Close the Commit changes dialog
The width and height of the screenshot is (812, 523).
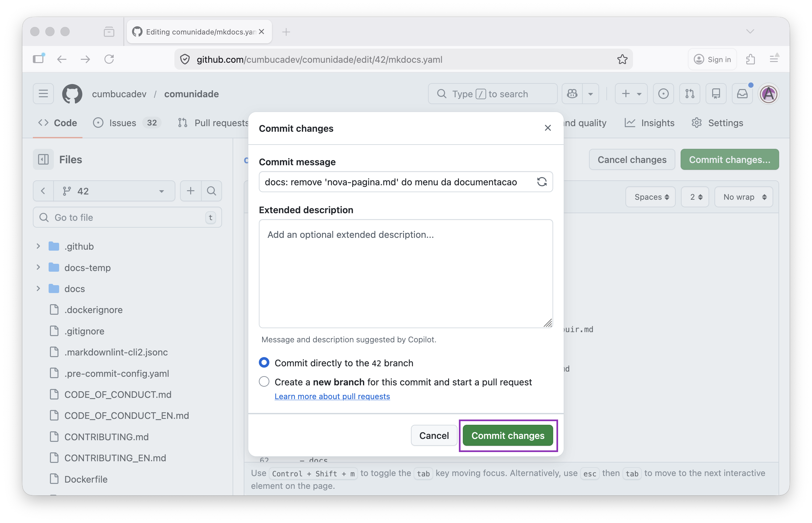pos(548,128)
